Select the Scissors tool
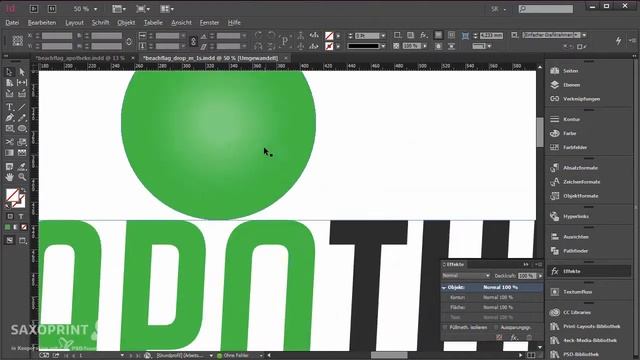The height and width of the screenshot is (360, 640). [9, 142]
